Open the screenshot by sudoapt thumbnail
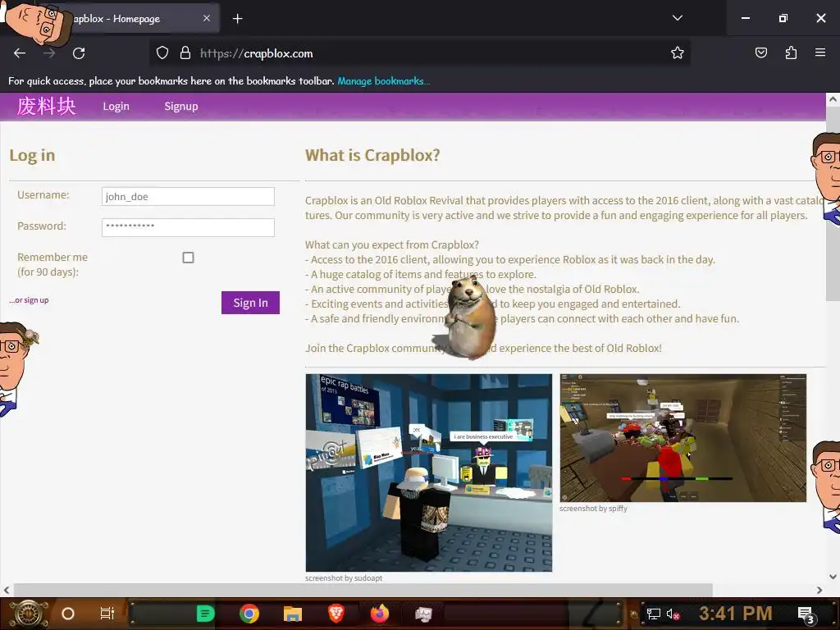840x630 pixels. pyautogui.click(x=428, y=472)
